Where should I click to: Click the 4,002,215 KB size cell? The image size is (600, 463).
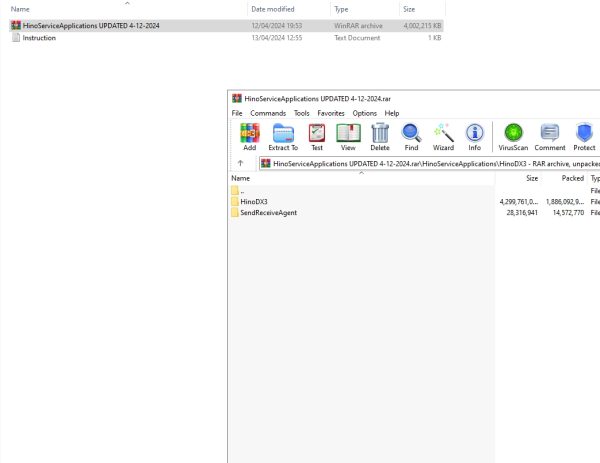[422, 26]
